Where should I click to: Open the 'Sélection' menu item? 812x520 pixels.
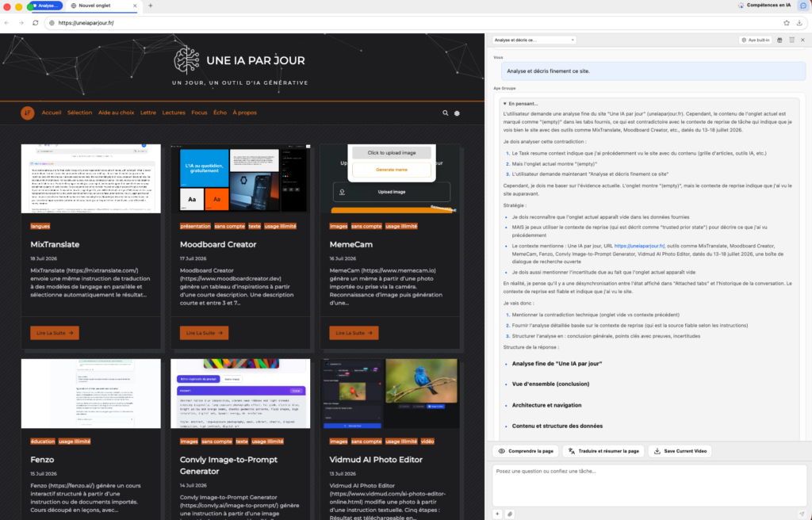tap(80, 113)
